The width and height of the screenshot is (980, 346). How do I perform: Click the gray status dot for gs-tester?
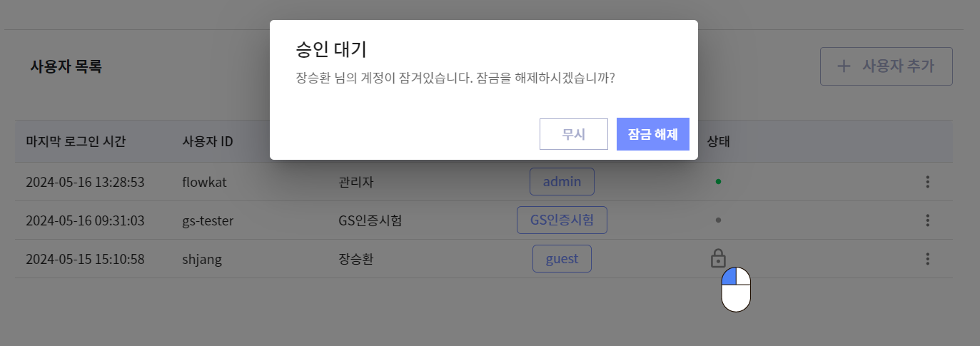pos(718,220)
